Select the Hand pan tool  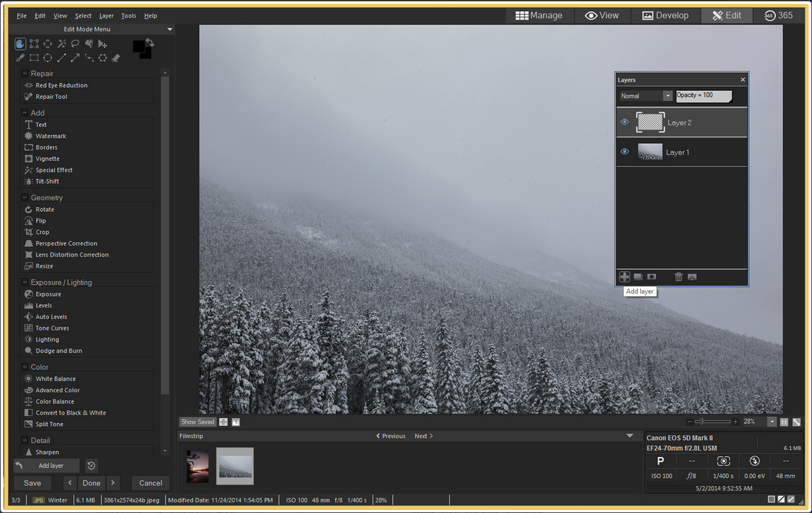20,44
